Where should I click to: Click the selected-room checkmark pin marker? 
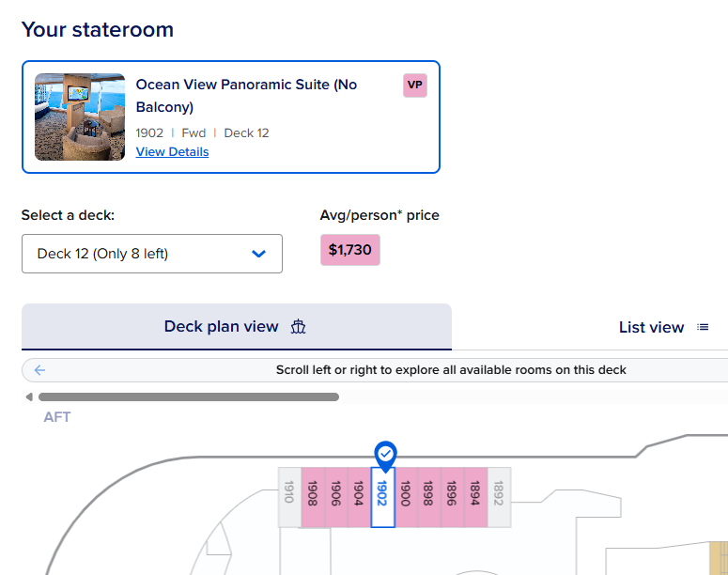(384, 455)
